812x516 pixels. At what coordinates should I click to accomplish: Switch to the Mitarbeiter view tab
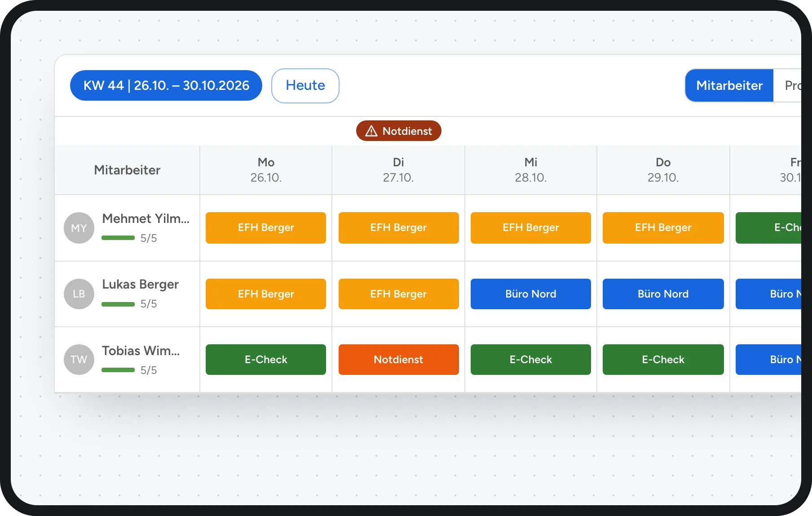click(x=729, y=85)
